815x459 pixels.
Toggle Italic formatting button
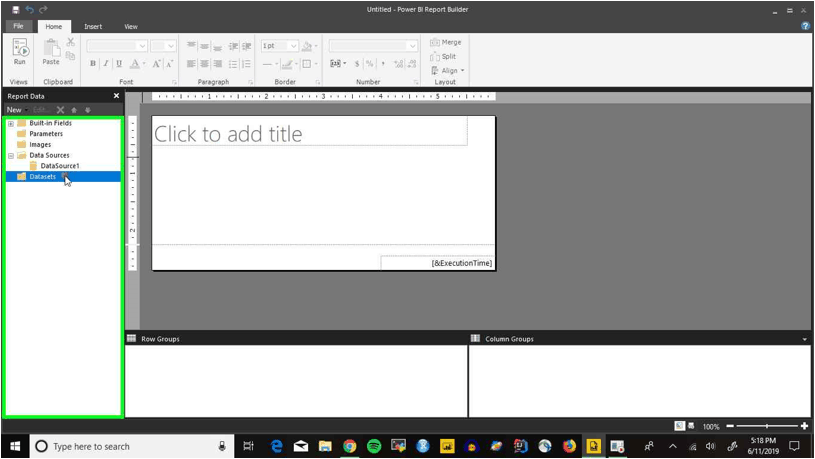click(106, 64)
